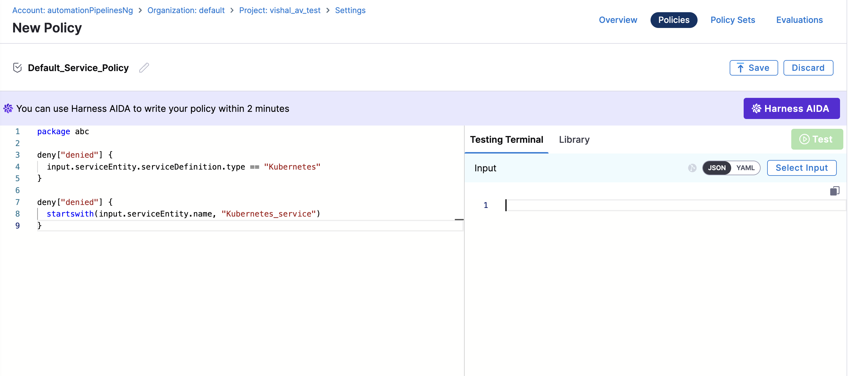Switch to the Library tab
The height and width of the screenshot is (376, 868).
[x=574, y=140]
